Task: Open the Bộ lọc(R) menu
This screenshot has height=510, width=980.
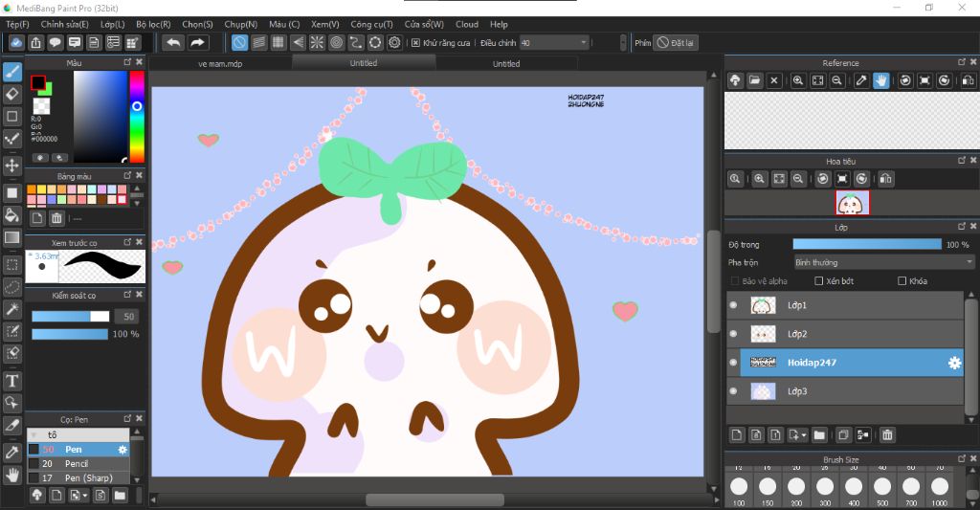Action: pyautogui.click(x=153, y=24)
